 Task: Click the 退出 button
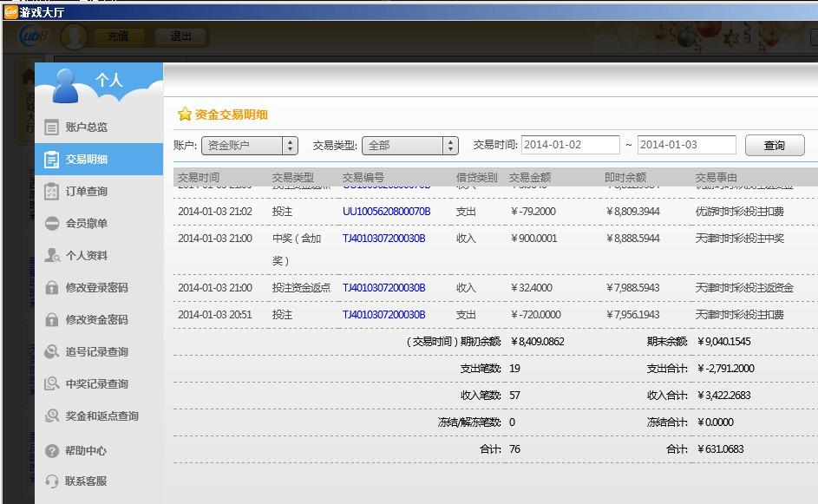coord(180,36)
